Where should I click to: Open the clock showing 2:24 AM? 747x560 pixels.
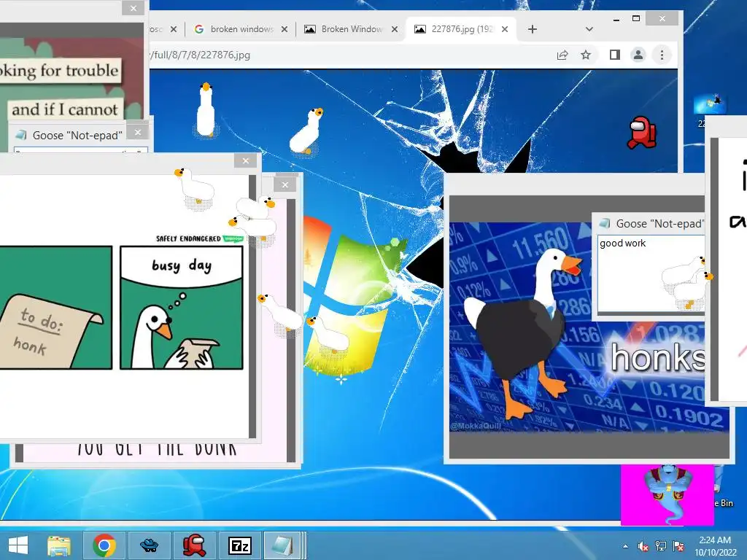(715, 546)
